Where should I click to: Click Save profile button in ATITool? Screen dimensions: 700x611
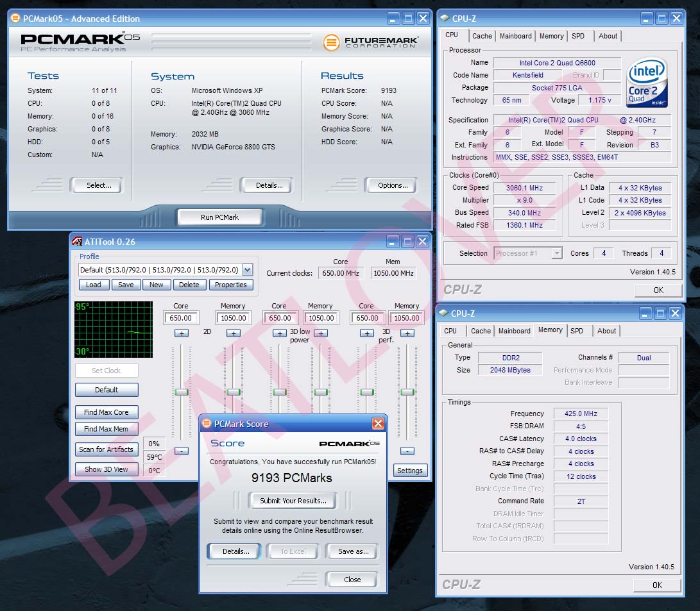[126, 285]
